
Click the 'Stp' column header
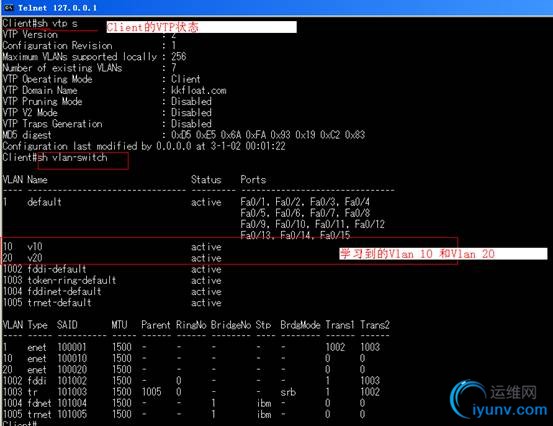(x=263, y=325)
